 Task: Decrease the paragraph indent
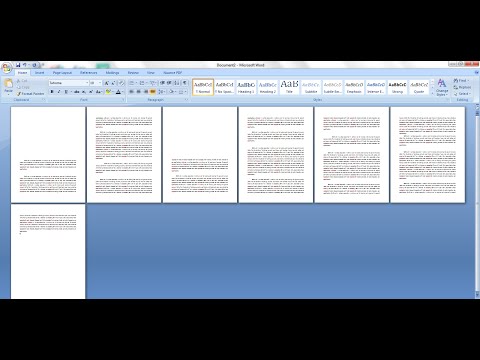click(x=162, y=83)
